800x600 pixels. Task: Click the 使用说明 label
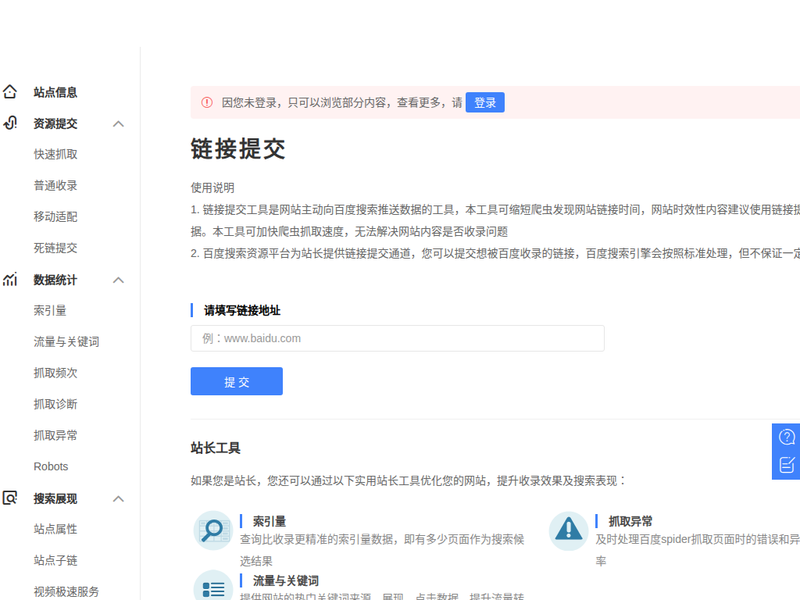[213, 187]
